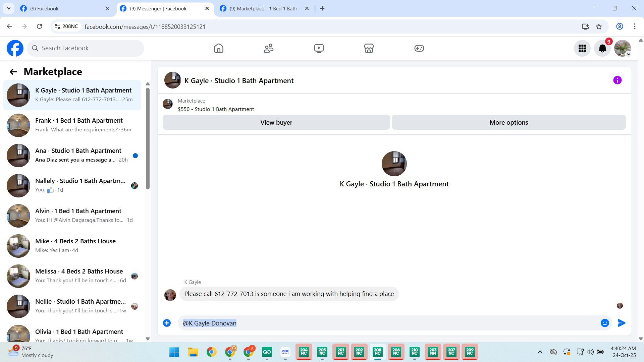Open the notifications bell
This screenshot has height=362, width=644.
pyautogui.click(x=602, y=49)
